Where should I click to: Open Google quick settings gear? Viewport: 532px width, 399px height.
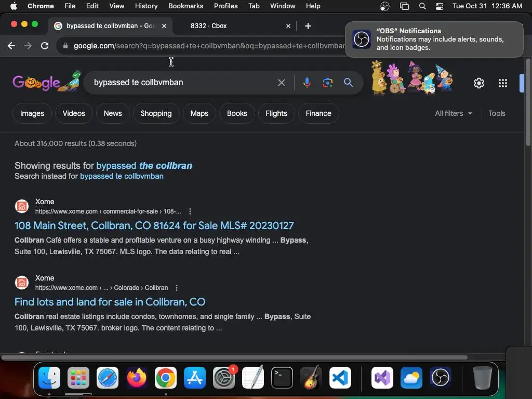pyautogui.click(x=478, y=83)
